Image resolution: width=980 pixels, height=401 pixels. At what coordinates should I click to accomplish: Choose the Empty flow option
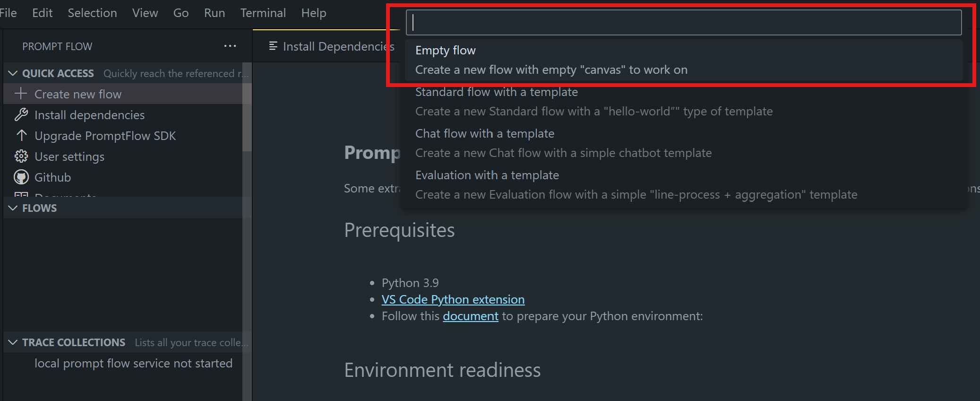click(684, 60)
